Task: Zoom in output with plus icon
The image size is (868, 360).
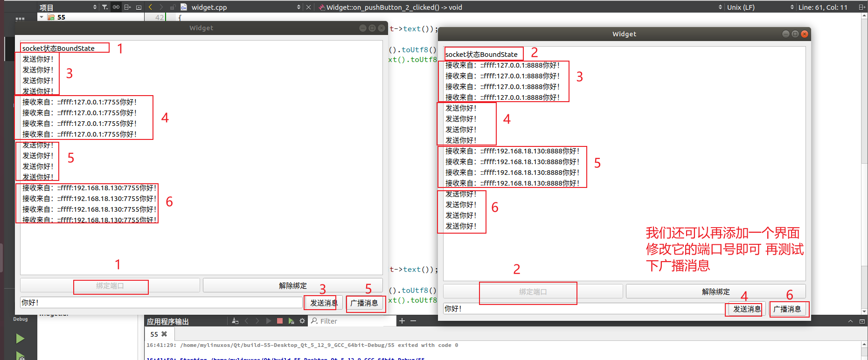Action: [x=402, y=321]
